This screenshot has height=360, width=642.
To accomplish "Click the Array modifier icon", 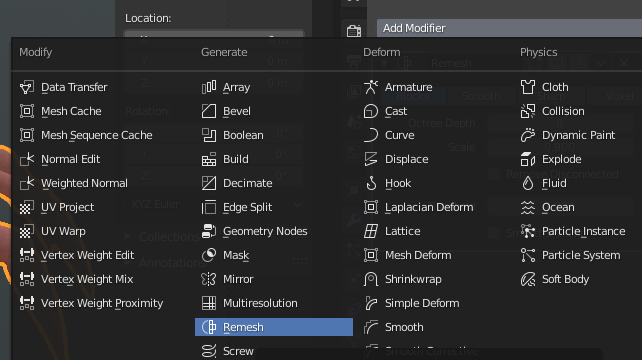I will 209,87.
